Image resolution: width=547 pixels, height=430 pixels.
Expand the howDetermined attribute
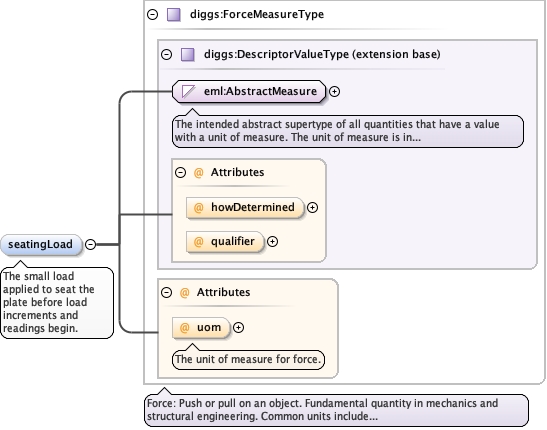point(312,208)
